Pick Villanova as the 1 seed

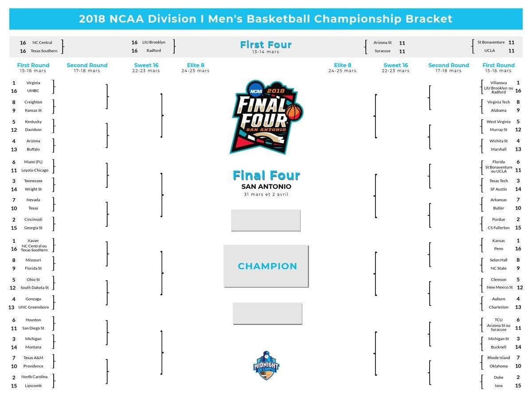point(499,83)
